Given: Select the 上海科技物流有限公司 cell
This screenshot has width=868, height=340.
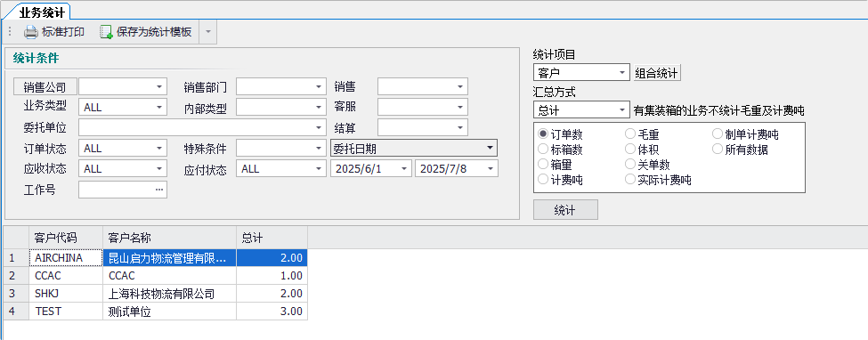Looking at the screenshot, I should point(169,293).
